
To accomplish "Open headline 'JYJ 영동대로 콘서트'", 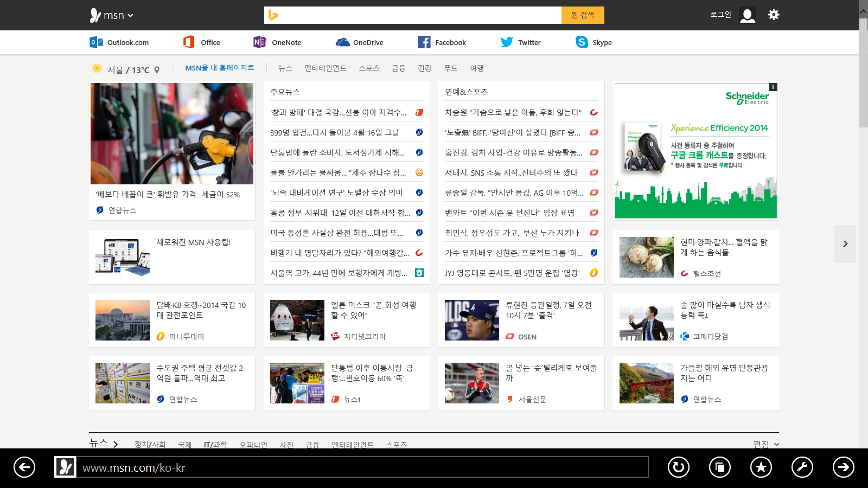I will click(512, 273).
